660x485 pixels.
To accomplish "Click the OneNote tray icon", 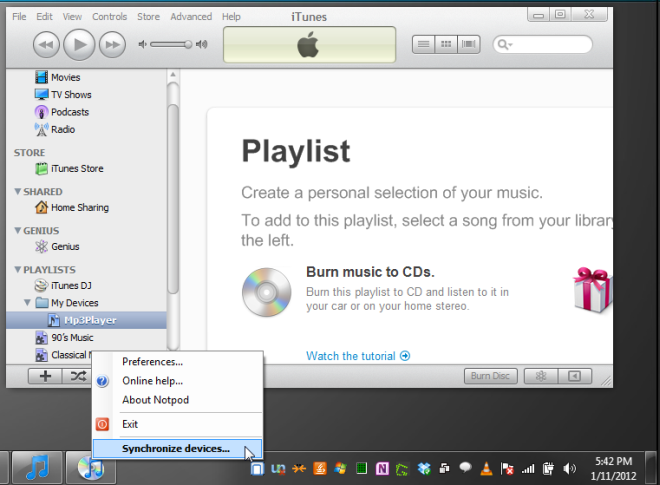I will click(382, 469).
